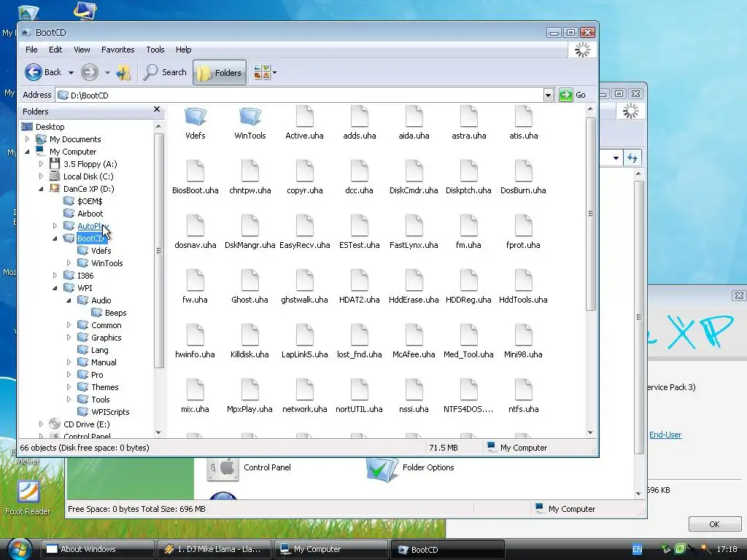This screenshot has height=560, width=747.
Task: Open the Favorites menu
Action: pos(117,50)
